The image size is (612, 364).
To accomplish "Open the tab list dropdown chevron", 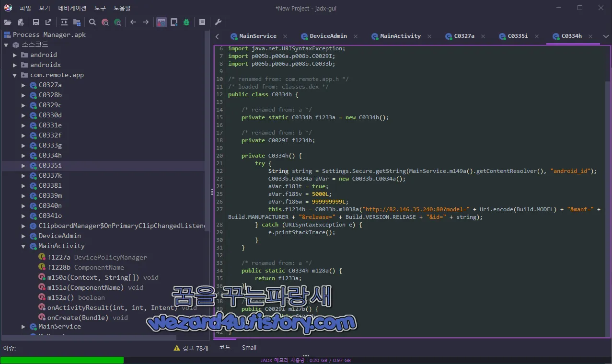I will click(x=606, y=36).
